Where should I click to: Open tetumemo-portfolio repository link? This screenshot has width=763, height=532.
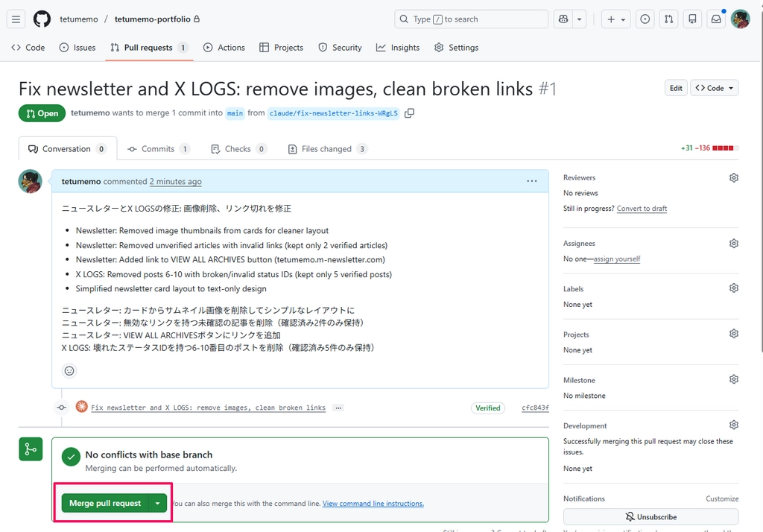(152, 19)
